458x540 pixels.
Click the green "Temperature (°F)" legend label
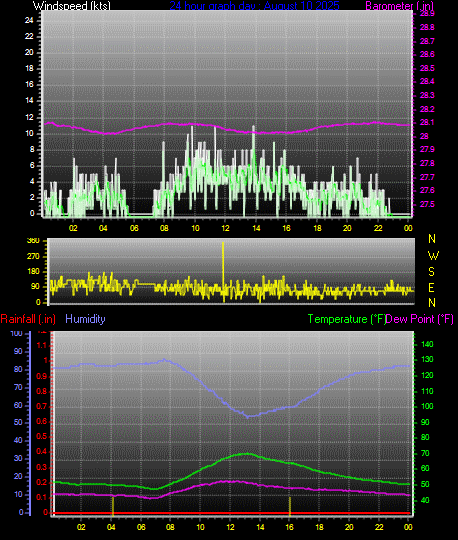(346, 319)
